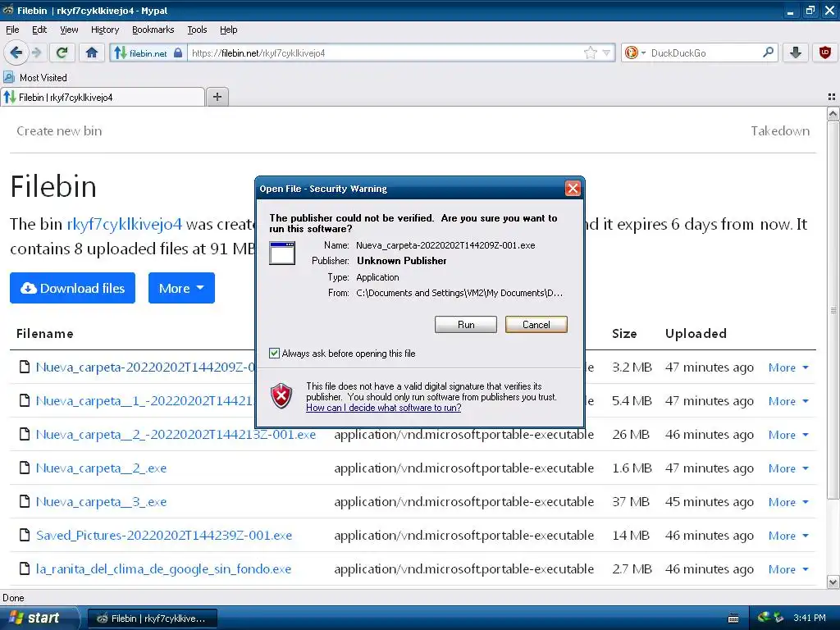The height and width of the screenshot is (630, 840).
Task: Go back with the browser Back arrow
Action: pyautogui.click(x=16, y=52)
